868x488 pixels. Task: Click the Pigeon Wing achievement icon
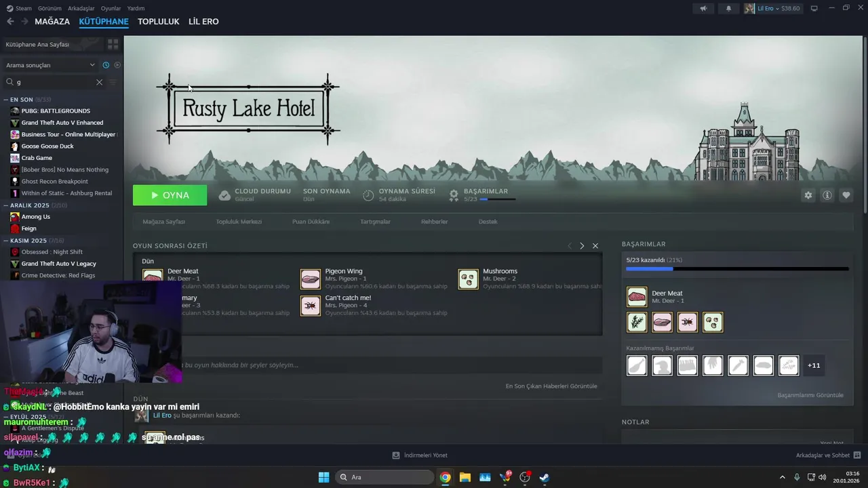pos(310,279)
